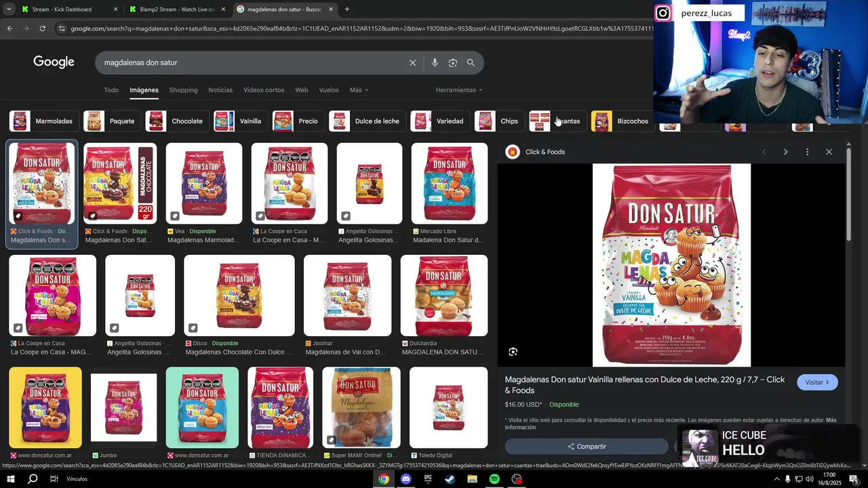The width and height of the screenshot is (868, 488).
Task: Filter images by the Precio chip
Action: 297,121
